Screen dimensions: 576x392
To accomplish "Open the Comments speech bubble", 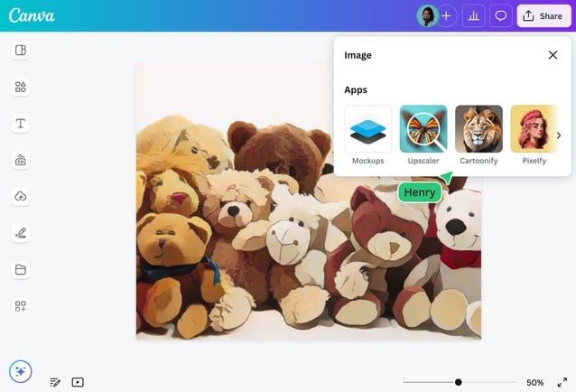I will pyautogui.click(x=501, y=16).
